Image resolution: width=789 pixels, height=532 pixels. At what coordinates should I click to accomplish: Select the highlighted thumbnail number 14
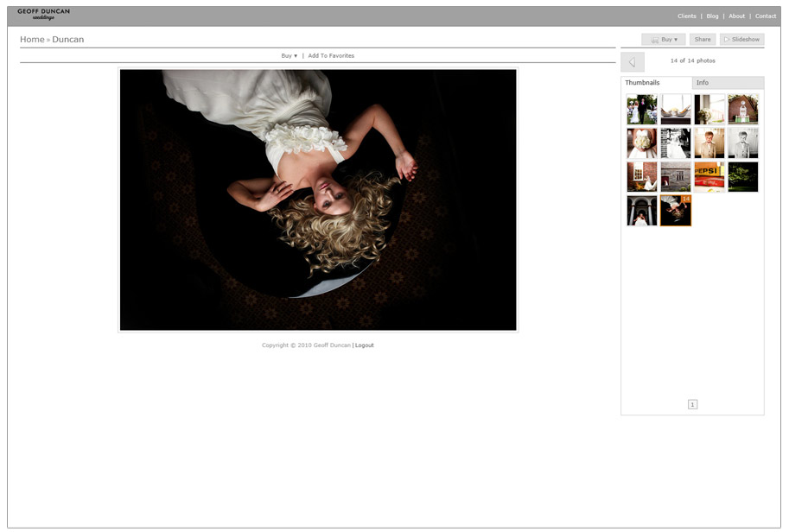click(675, 210)
